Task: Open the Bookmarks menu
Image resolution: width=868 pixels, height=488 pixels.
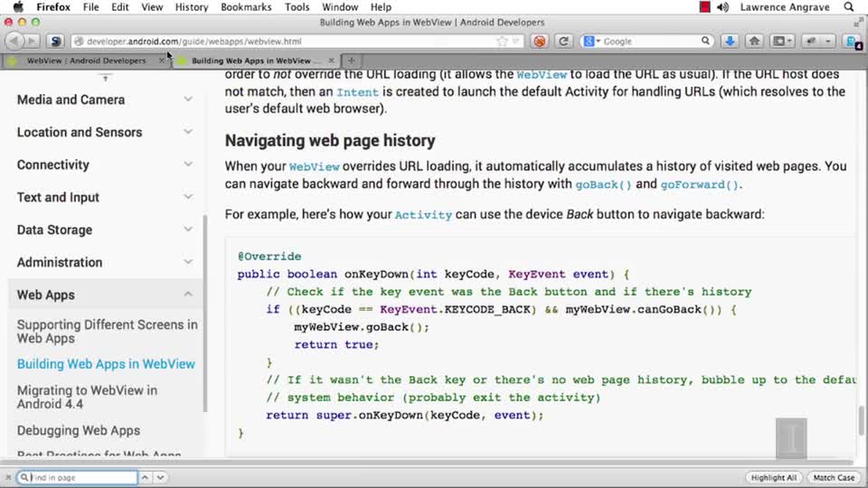Action: (246, 7)
